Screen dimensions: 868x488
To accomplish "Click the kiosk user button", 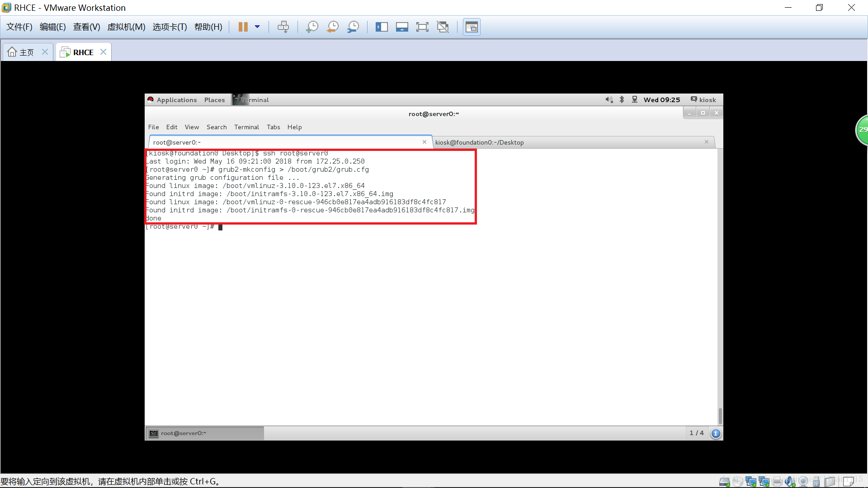I will (703, 100).
